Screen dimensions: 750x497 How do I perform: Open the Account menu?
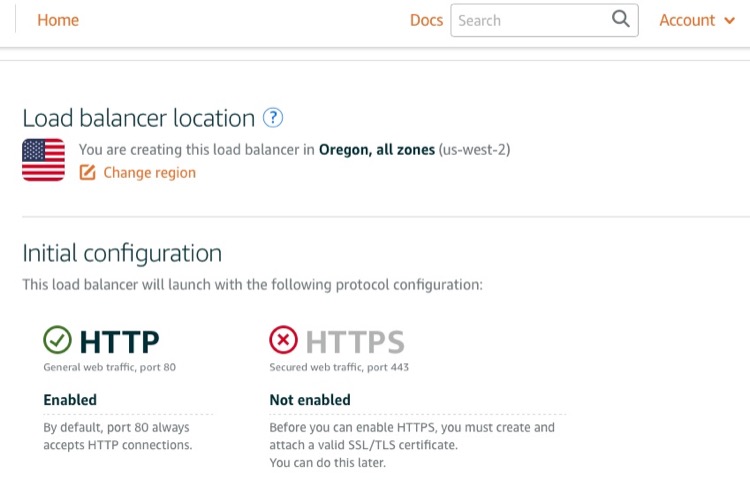[696, 20]
